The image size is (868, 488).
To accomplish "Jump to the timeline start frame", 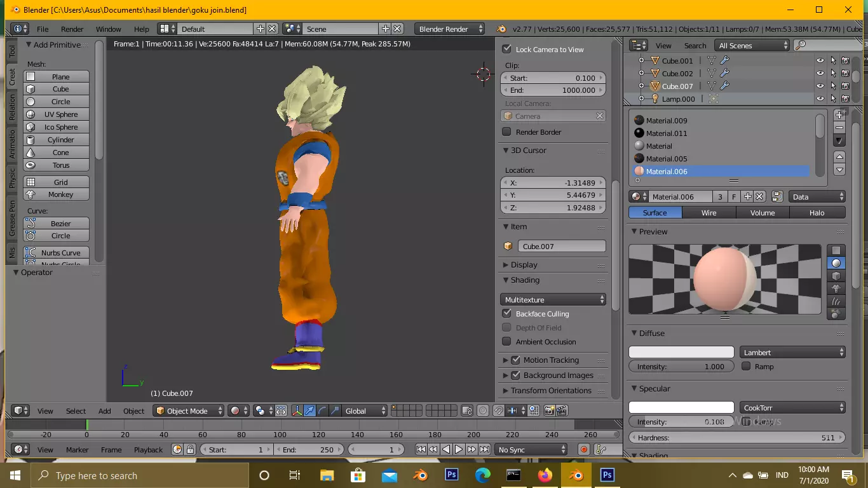I will (421, 449).
